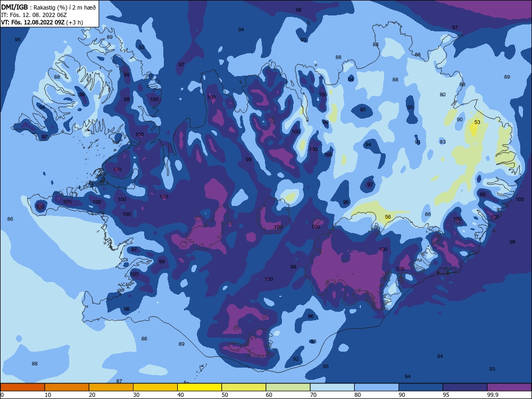Select the 20–30 amber legend swatch

[111, 387]
